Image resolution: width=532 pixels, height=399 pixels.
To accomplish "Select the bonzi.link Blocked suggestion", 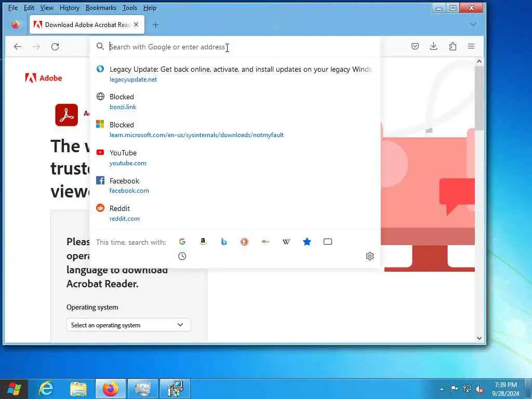I will (235, 102).
